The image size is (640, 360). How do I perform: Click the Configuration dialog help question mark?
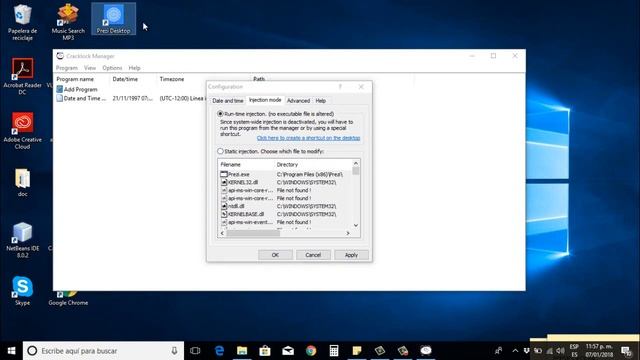[340, 87]
